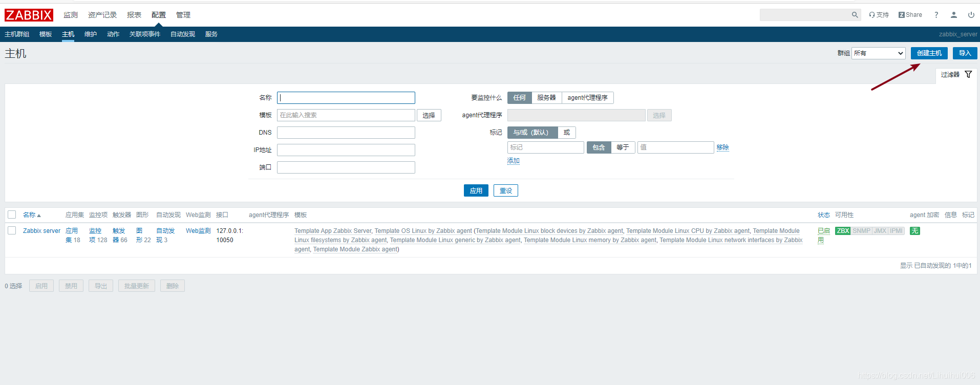Click 移除 tag link
This screenshot has height=385, width=980.
[722, 147]
